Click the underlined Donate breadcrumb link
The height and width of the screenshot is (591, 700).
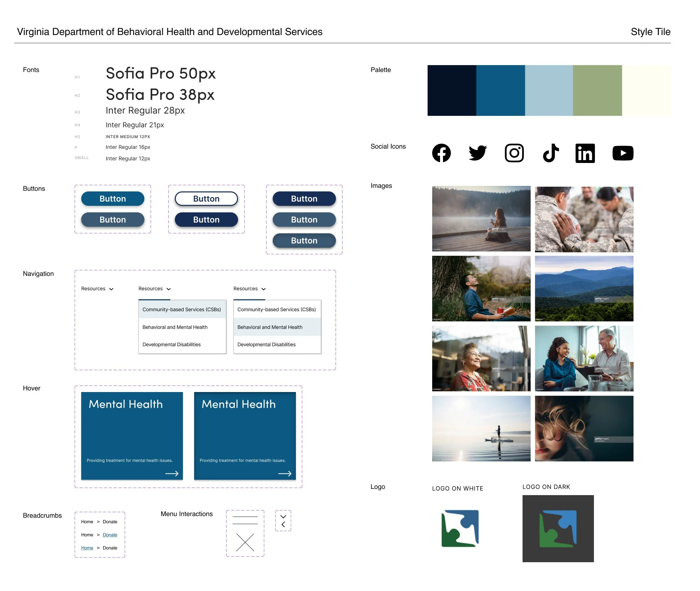110,535
